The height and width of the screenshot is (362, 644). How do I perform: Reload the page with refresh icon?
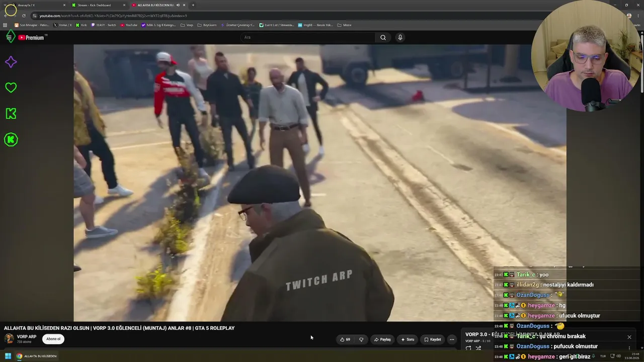pyautogui.click(x=24, y=16)
